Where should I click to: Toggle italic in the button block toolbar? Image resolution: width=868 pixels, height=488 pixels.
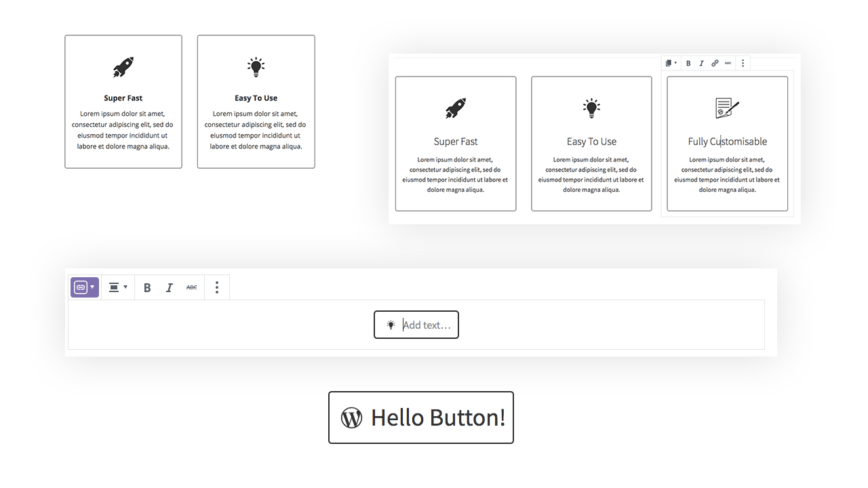[x=170, y=287]
